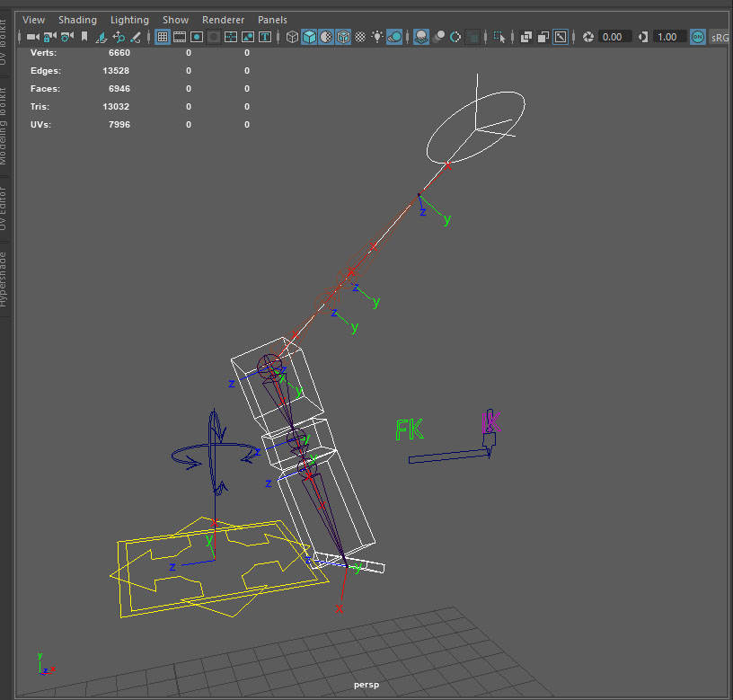Open the Lighting dropdown menu
Screen dimensions: 733x700
point(130,20)
